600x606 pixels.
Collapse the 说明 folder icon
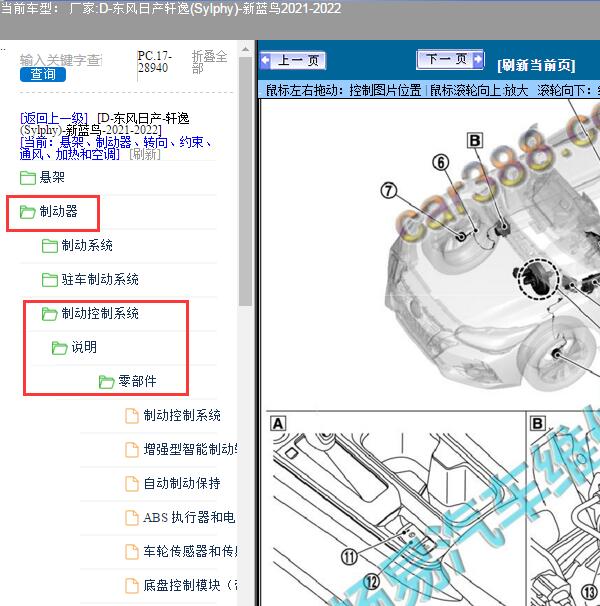60,347
